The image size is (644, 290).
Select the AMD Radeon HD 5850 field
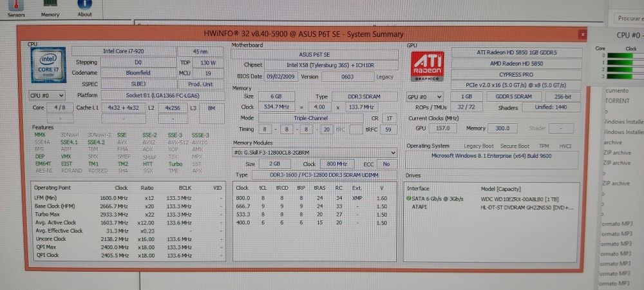(516, 64)
